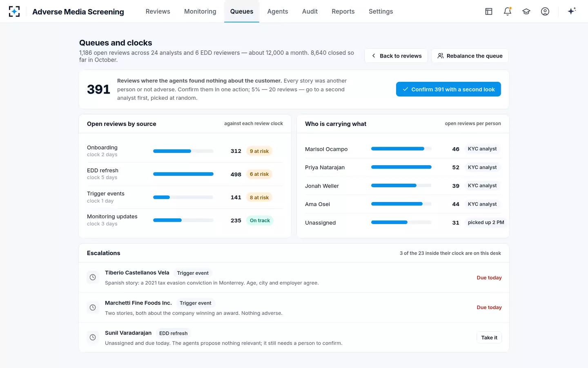Select Jonah Weller in carrying list
The image size is (588, 368).
(x=322, y=186)
